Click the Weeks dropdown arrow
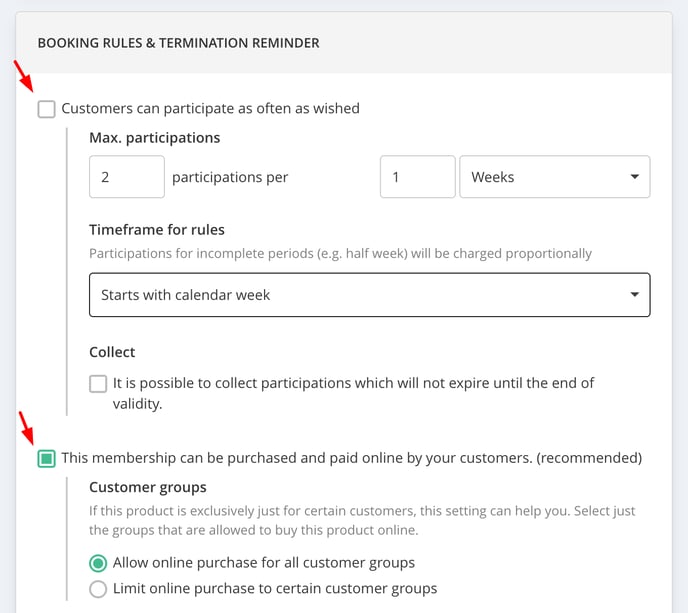 634,176
